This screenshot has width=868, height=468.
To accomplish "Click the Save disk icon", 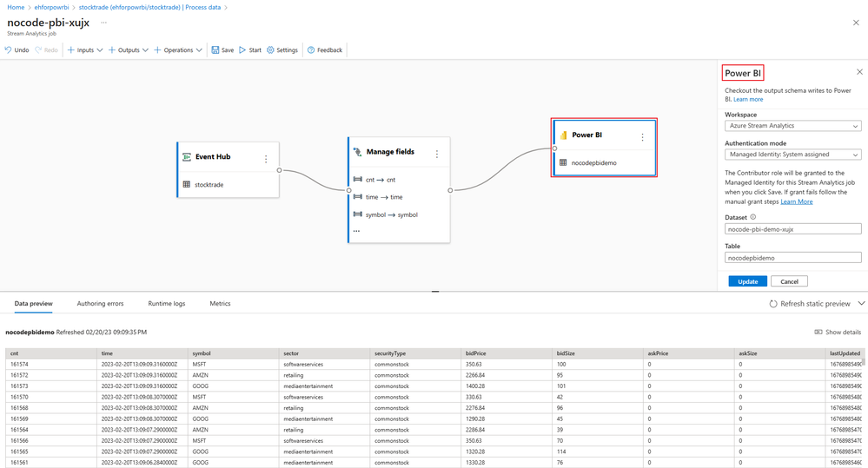I will [x=215, y=49].
